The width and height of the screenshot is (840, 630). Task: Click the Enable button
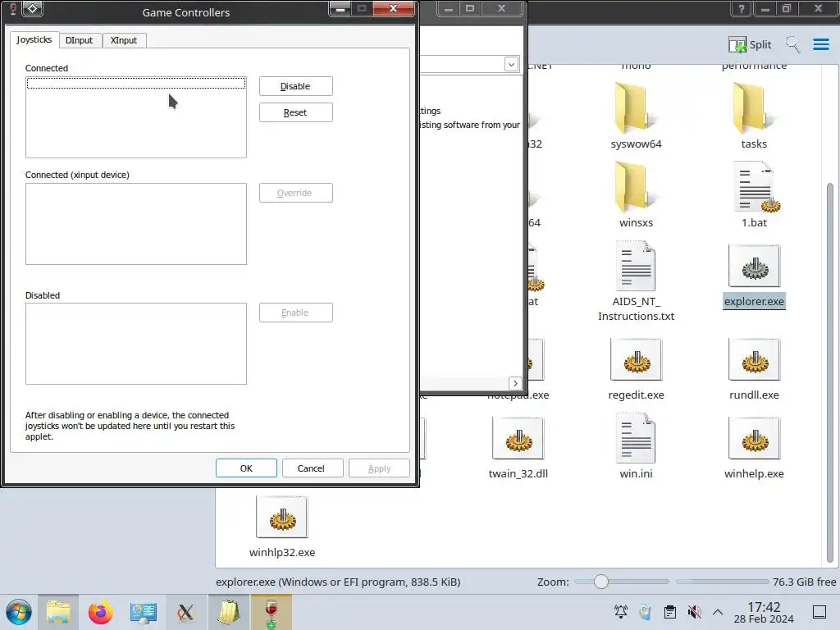[x=295, y=313]
